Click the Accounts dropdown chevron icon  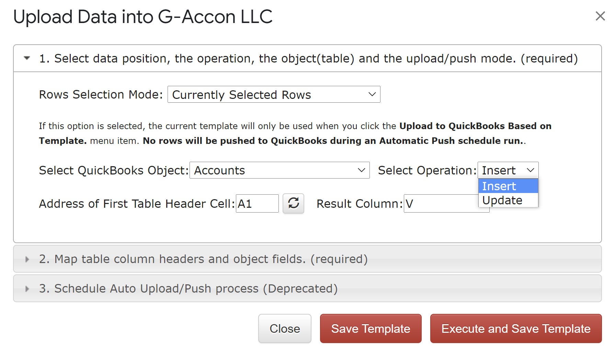pos(361,170)
